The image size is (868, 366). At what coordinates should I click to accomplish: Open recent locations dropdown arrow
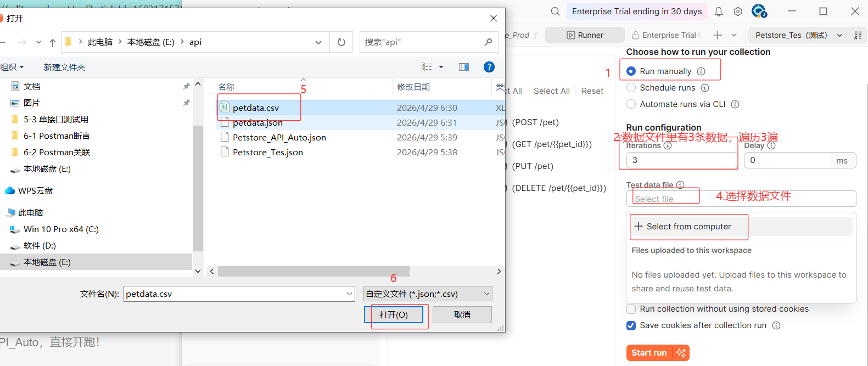point(38,42)
